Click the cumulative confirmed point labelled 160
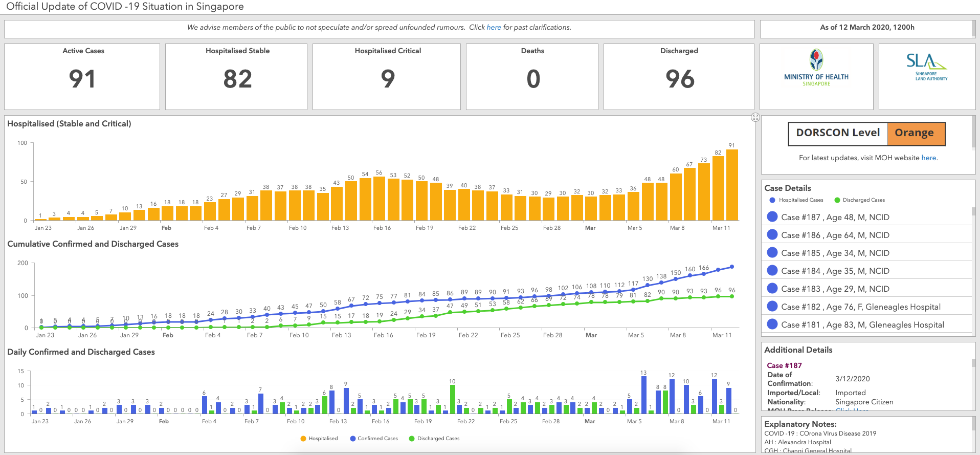This screenshot has height=455, width=980. click(690, 275)
